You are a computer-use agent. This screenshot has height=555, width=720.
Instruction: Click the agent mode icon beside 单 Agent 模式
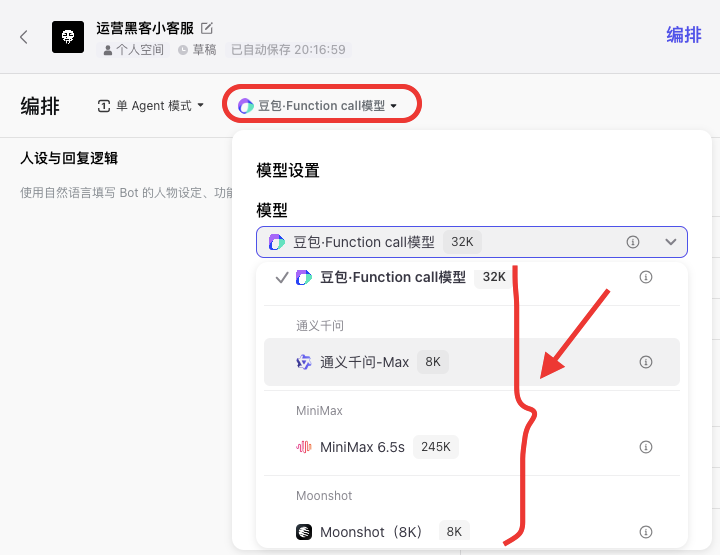[104, 106]
